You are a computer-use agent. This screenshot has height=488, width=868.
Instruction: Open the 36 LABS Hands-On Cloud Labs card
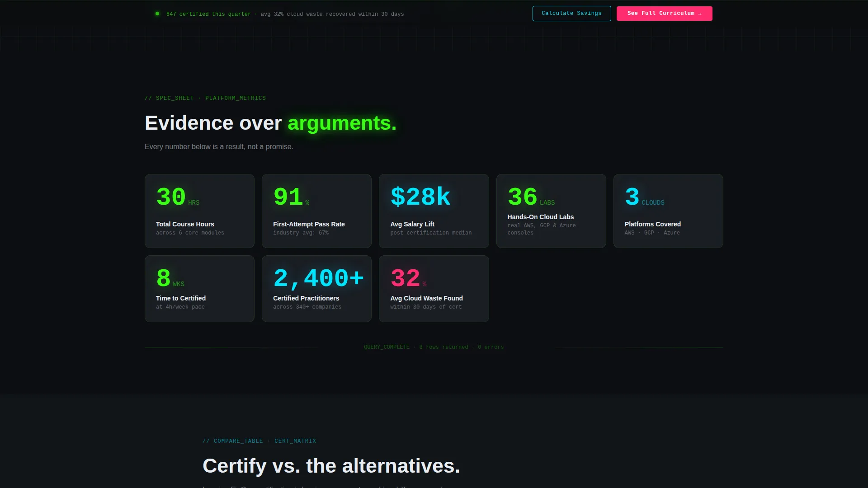click(x=551, y=211)
